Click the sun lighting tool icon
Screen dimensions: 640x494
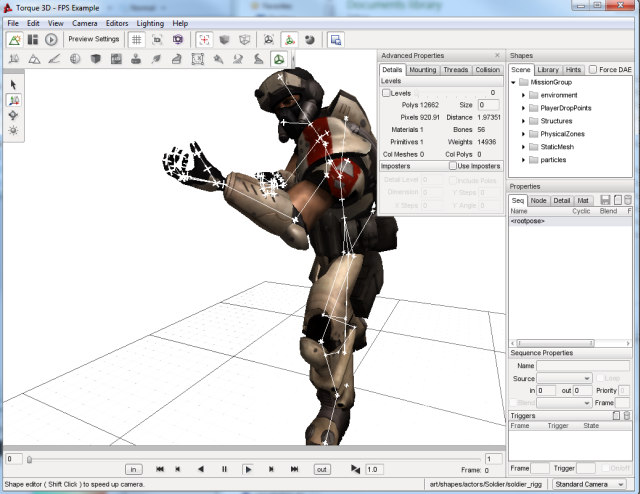click(13, 130)
